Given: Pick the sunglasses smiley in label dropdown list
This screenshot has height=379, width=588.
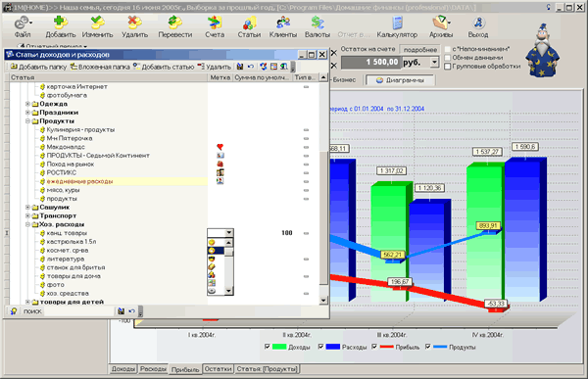Looking at the screenshot, I should pos(212,259).
